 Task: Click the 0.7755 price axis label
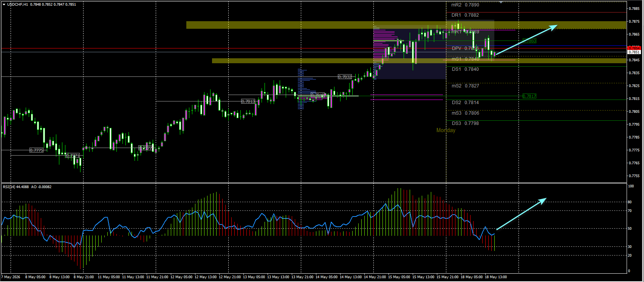[x=634, y=176]
